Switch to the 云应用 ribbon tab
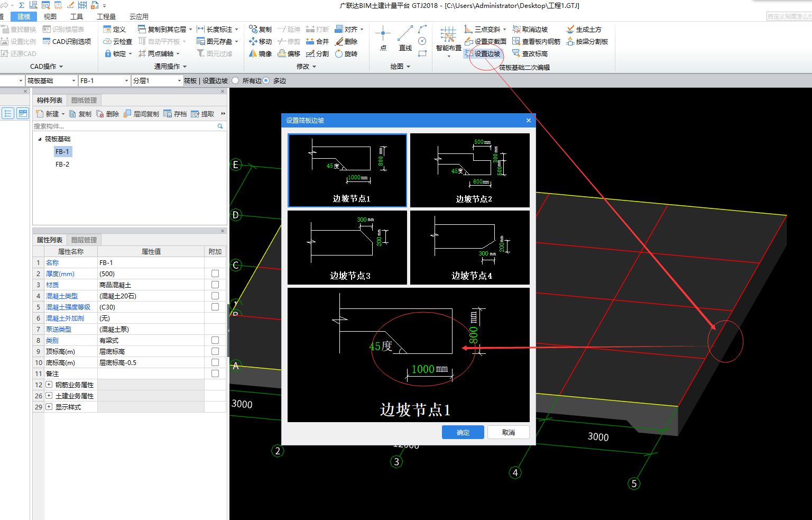812x520 pixels. pyautogui.click(x=139, y=16)
